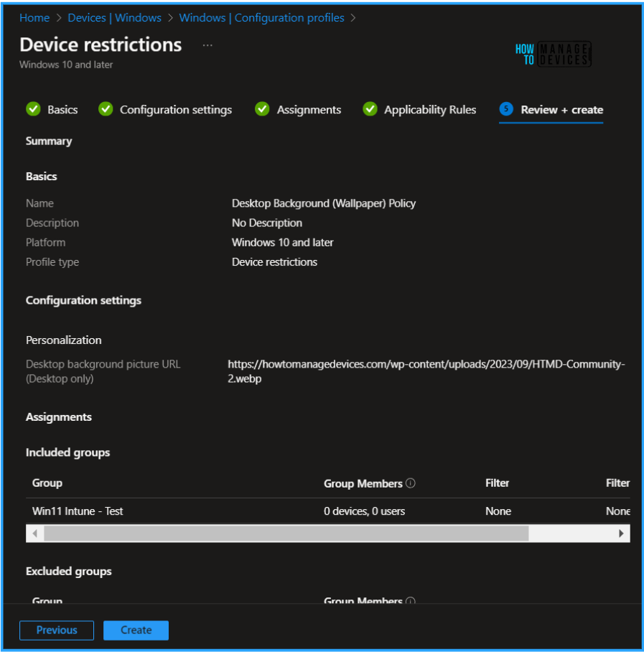Click the Group Members info icon under Included groups
Screen dimensions: 644x652
(x=411, y=483)
